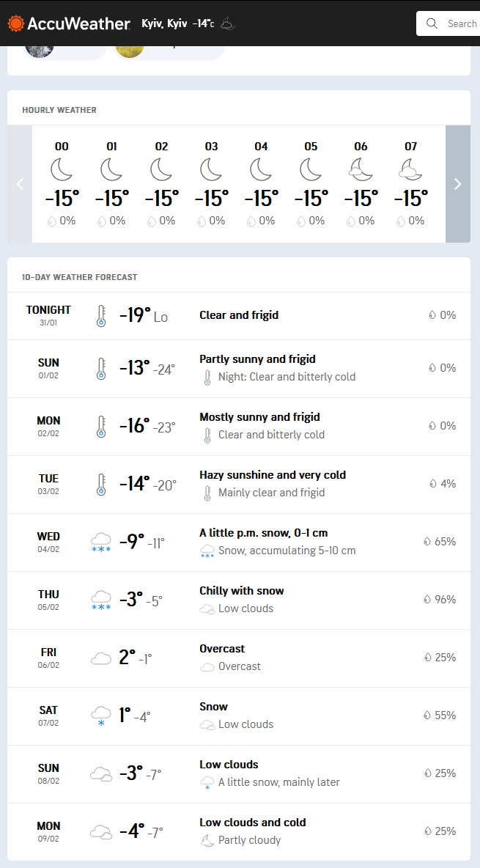Click the snow cloud icon for Wednesday
Viewport: 480px width, 868px height.
click(101, 543)
